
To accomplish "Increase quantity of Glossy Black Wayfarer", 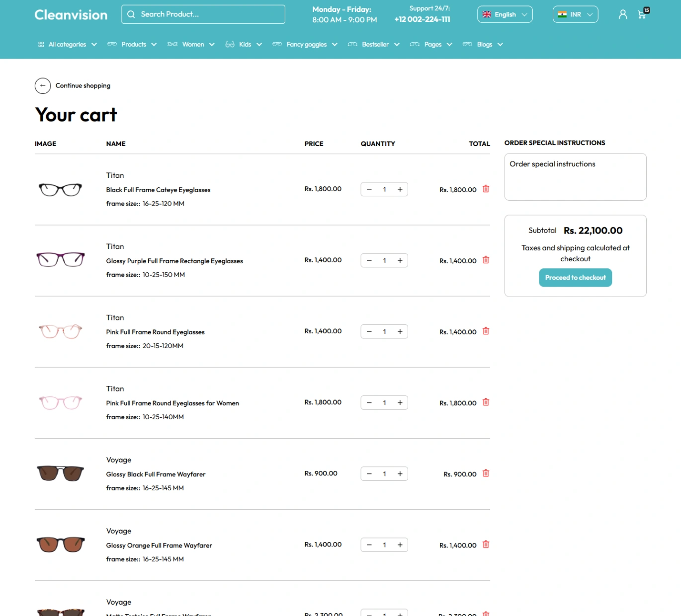I will pos(400,473).
